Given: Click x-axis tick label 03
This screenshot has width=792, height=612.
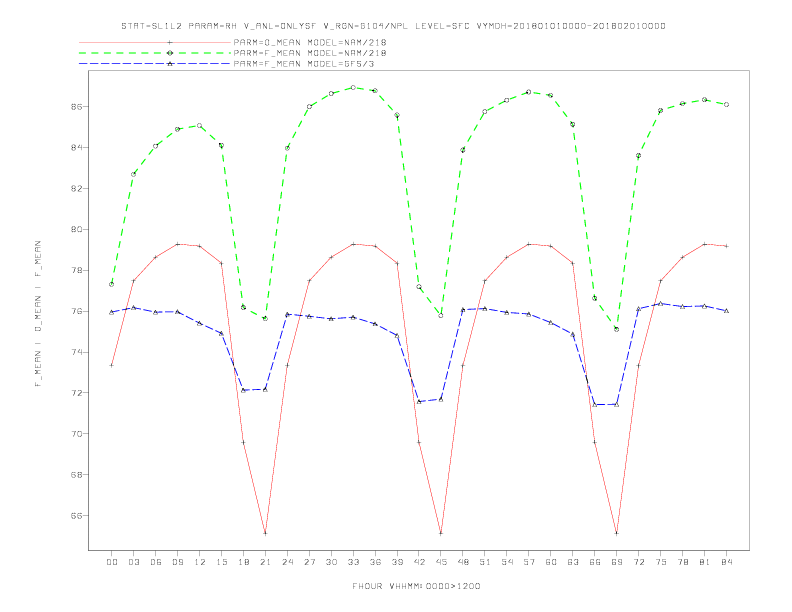Looking at the screenshot, I should [133, 562].
